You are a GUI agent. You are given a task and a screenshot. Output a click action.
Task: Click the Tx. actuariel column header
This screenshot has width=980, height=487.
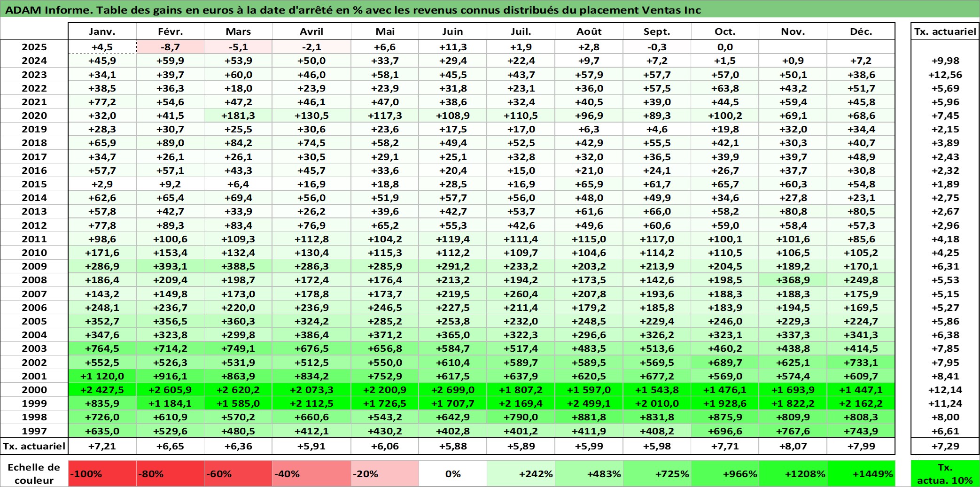point(945,31)
